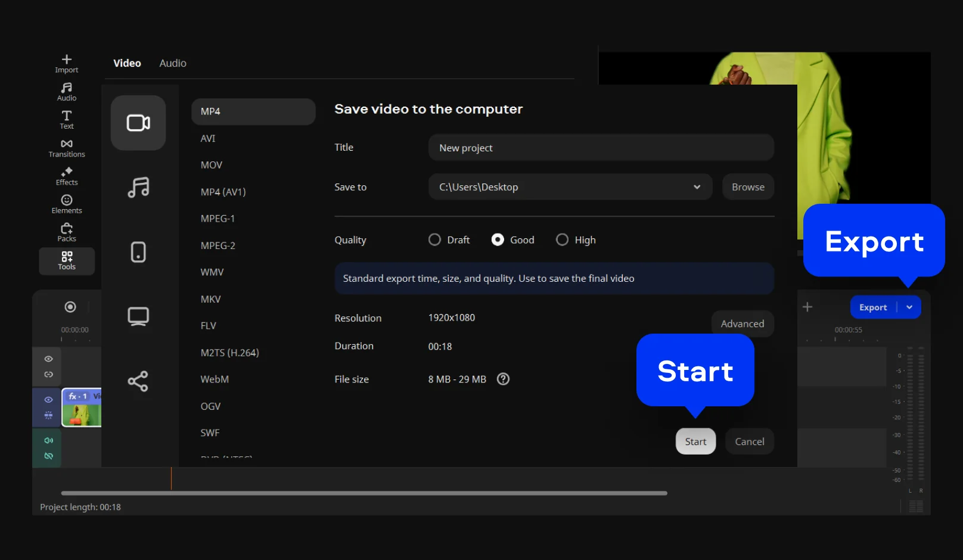
Task: Select the mobile device export category
Action: click(138, 252)
